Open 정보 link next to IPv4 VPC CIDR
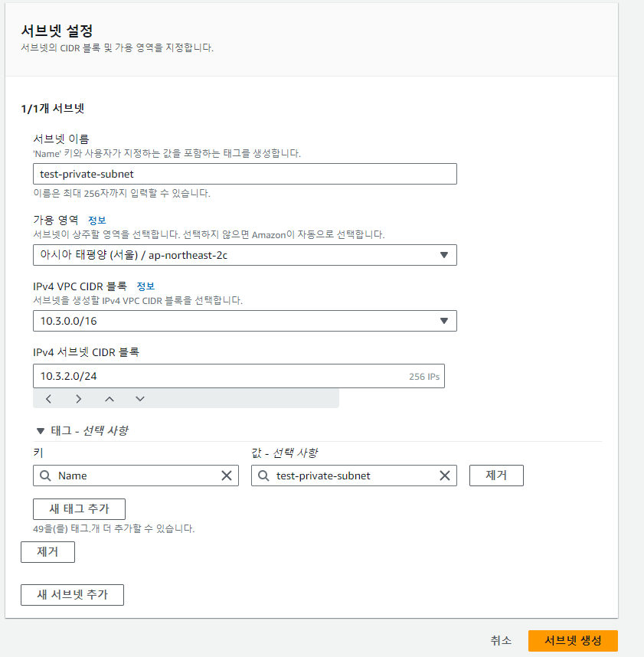Image resolution: width=644 pixels, height=657 pixels. coord(145,286)
